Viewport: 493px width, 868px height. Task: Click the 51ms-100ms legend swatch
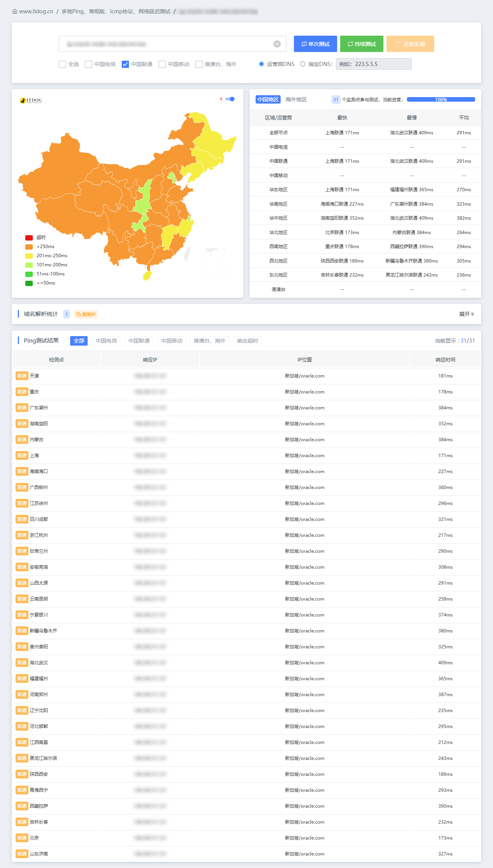29,274
